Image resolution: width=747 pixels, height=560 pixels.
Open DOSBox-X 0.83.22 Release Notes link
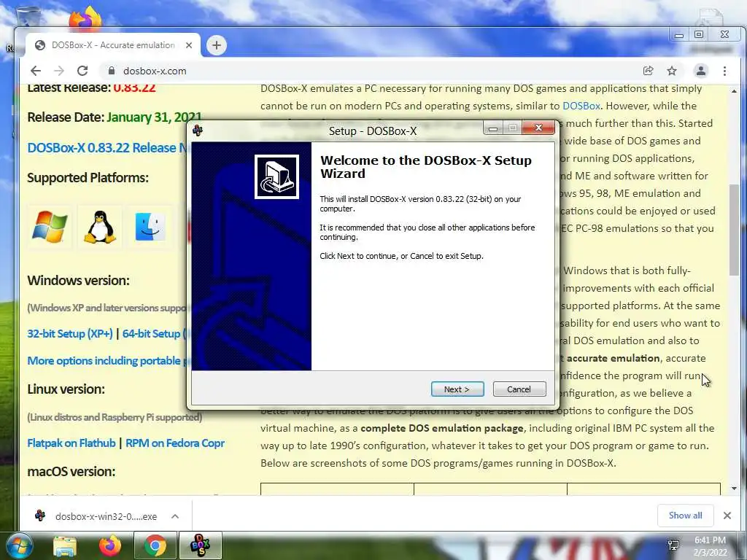click(x=107, y=147)
